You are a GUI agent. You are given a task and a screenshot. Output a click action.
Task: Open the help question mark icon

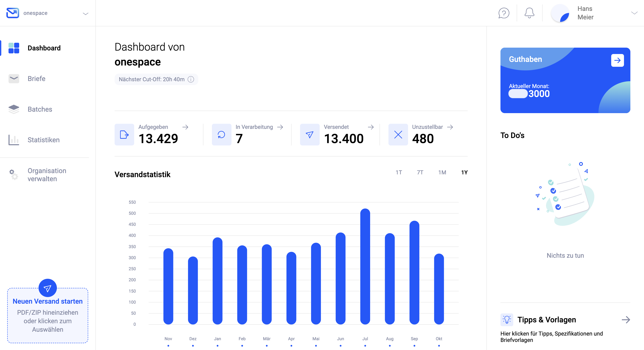pos(504,13)
